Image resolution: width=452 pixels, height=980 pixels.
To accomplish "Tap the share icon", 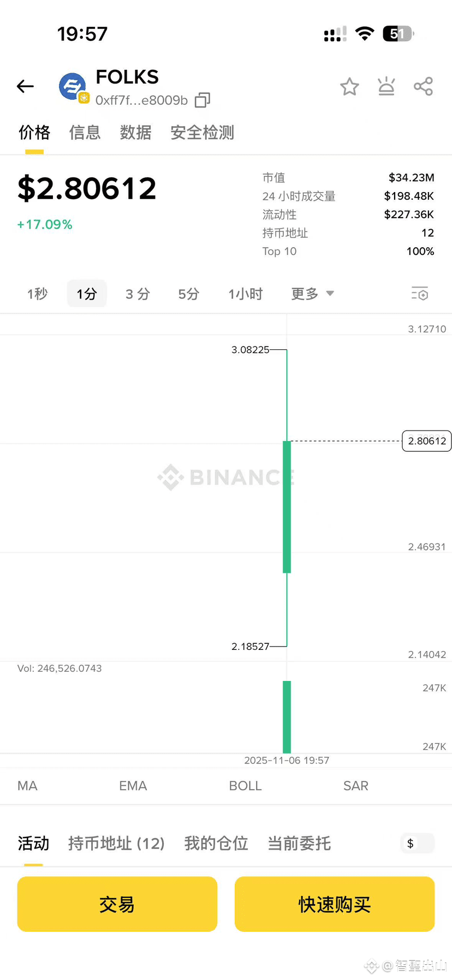I will tap(423, 86).
